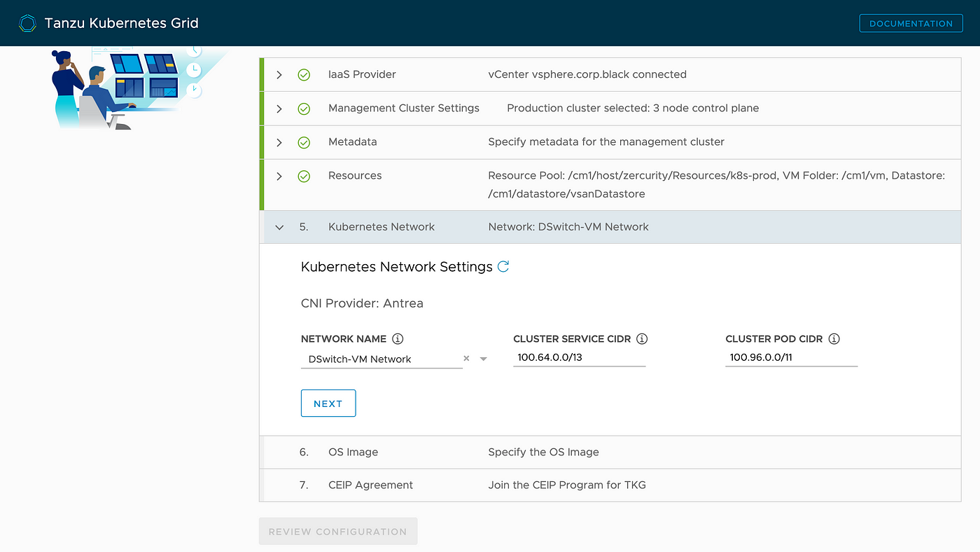980x552 pixels.
Task: Click 'Specify metadata for the management cluster' text
Action: [x=606, y=142]
